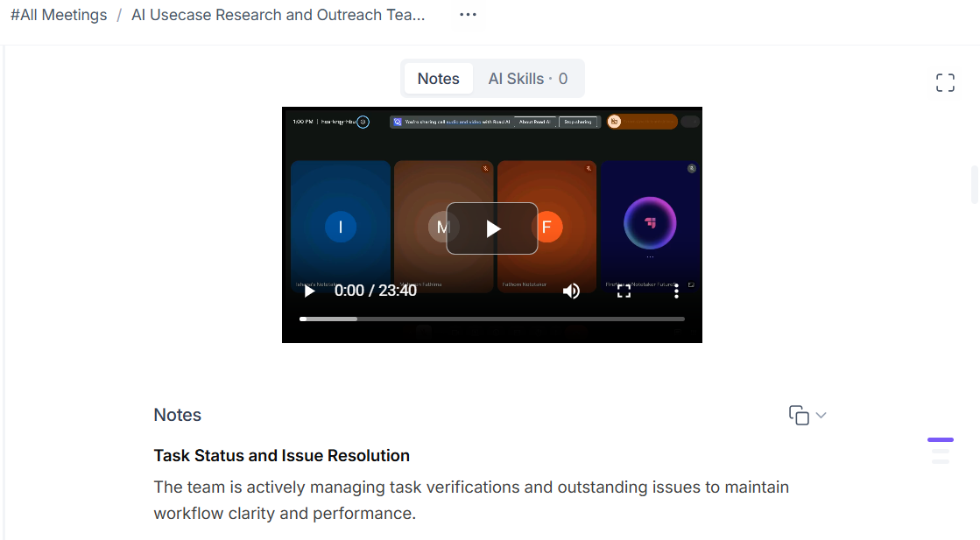Expand the page to fullscreen view
The image size is (980, 540).
(945, 82)
